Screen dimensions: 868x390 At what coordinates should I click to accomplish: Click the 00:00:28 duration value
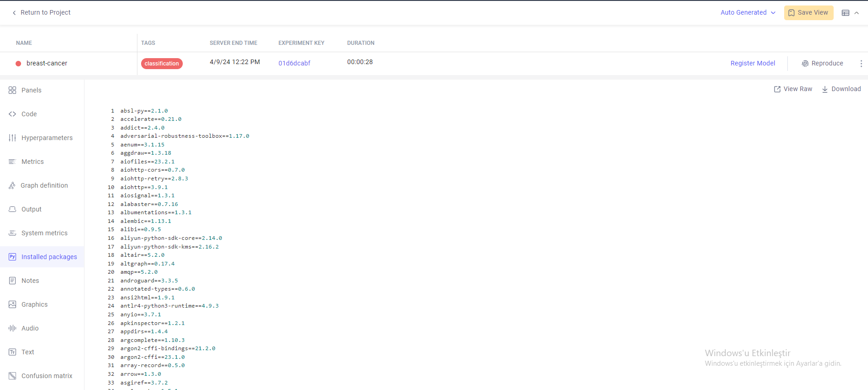[360, 62]
